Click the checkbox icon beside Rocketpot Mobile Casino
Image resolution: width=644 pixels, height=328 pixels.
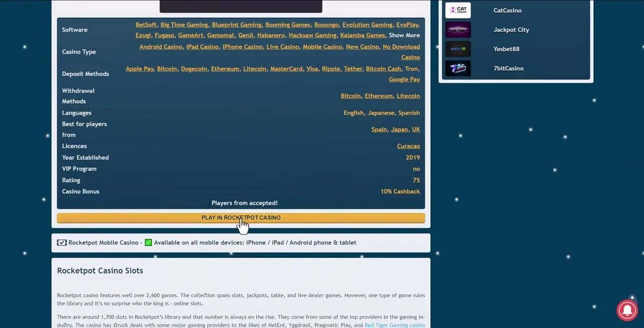click(x=61, y=242)
